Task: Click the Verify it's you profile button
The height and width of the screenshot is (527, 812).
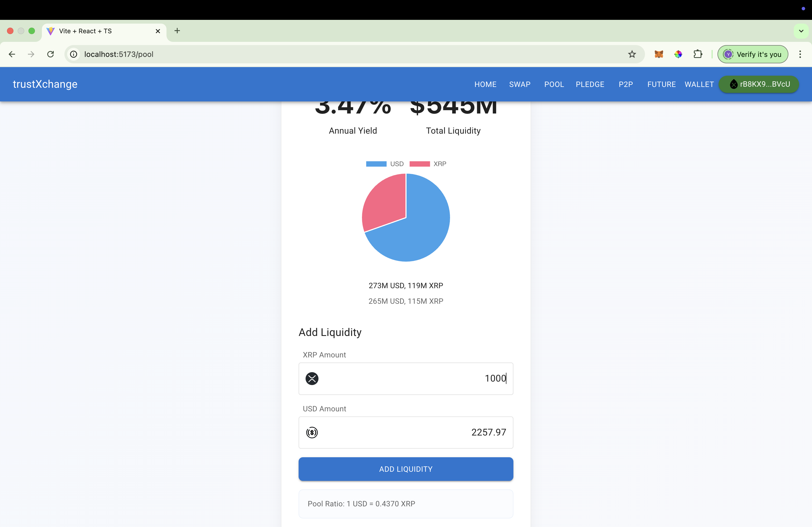Action: pos(753,54)
